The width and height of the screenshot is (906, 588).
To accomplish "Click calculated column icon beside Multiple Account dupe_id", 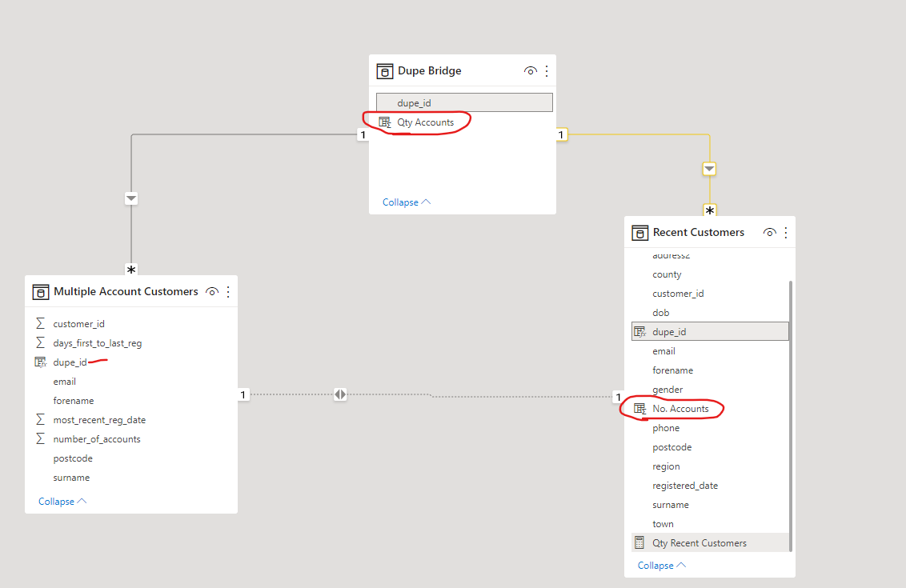I will (x=41, y=362).
